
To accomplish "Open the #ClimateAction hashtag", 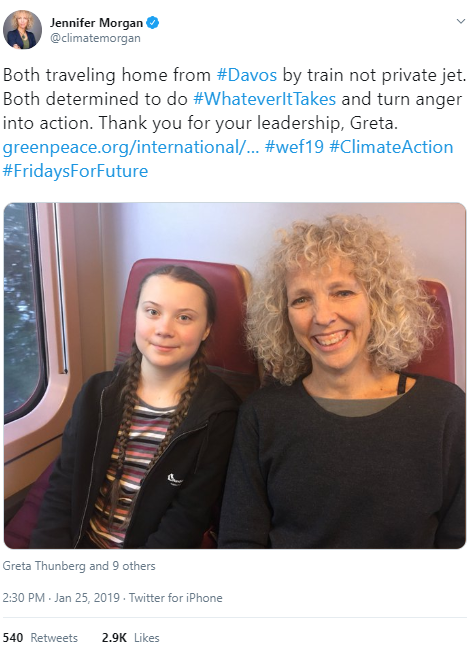I will pyautogui.click(x=391, y=147).
